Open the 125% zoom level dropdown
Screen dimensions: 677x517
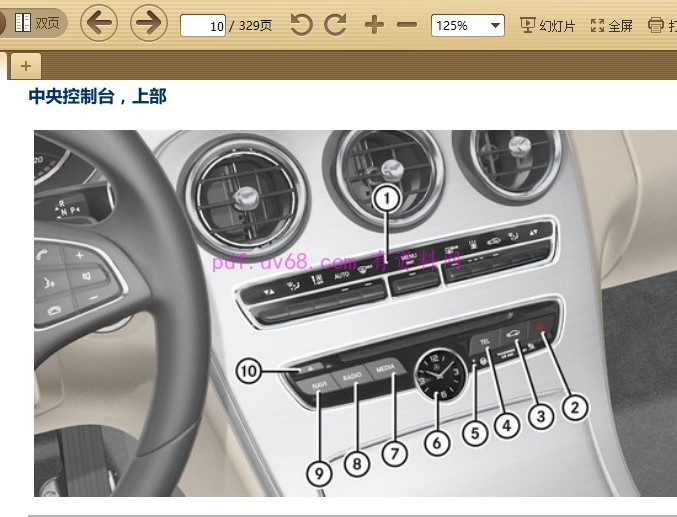467,25
